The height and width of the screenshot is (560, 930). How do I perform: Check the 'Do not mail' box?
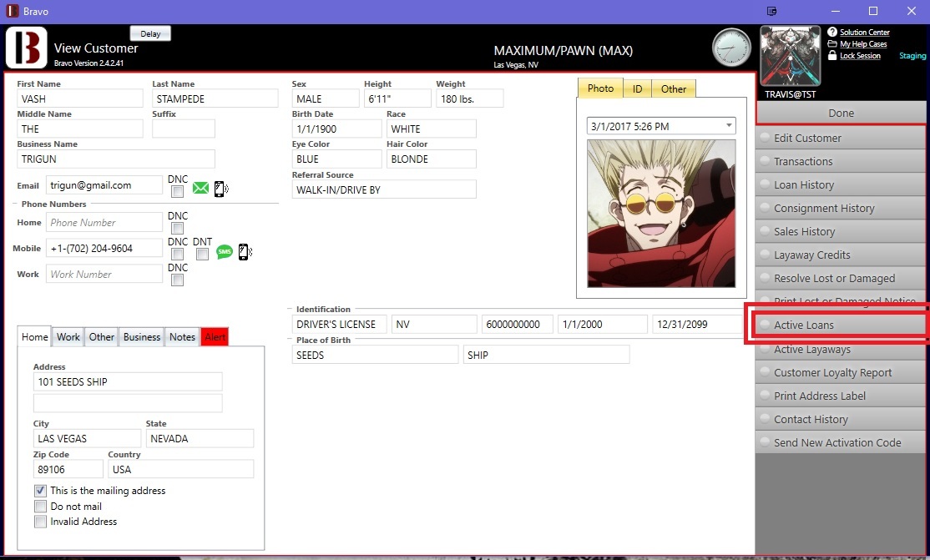pyautogui.click(x=40, y=506)
